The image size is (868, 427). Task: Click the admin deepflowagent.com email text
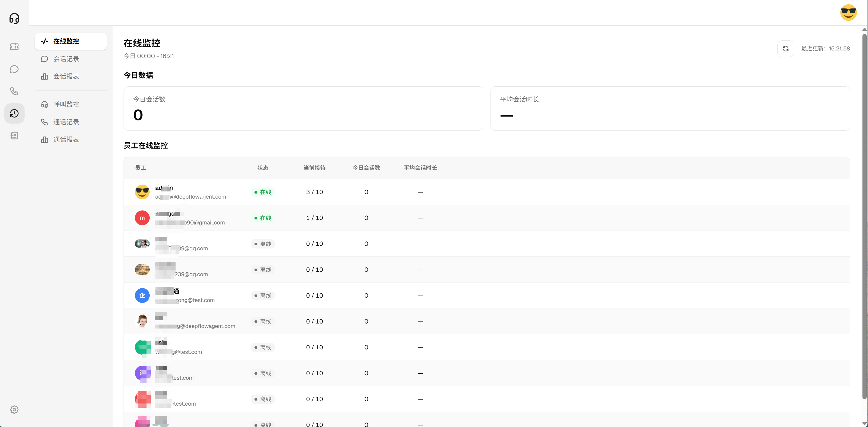pyautogui.click(x=190, y=196)
